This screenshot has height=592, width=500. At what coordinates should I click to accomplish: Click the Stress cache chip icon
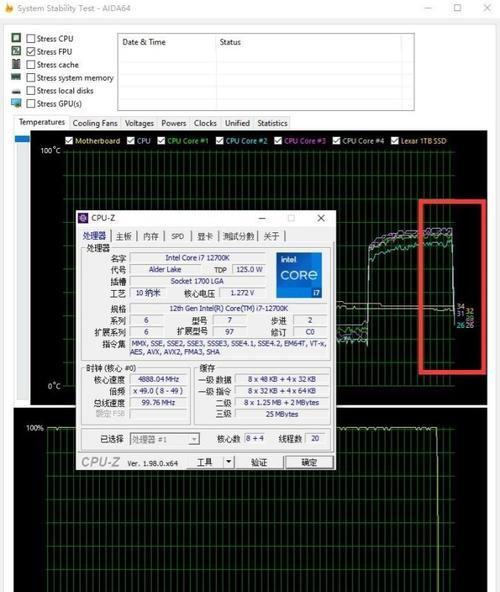16,64
